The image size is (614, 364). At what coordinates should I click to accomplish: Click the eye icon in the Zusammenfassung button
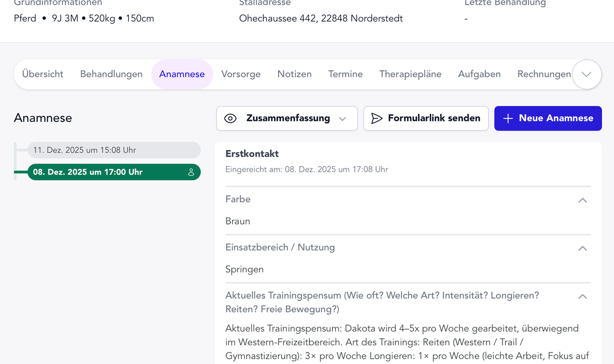pyautogui.click(x=231, y=118)
